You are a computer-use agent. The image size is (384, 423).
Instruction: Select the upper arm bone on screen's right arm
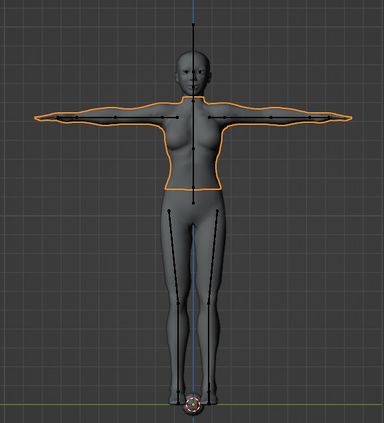pos(248,117)
